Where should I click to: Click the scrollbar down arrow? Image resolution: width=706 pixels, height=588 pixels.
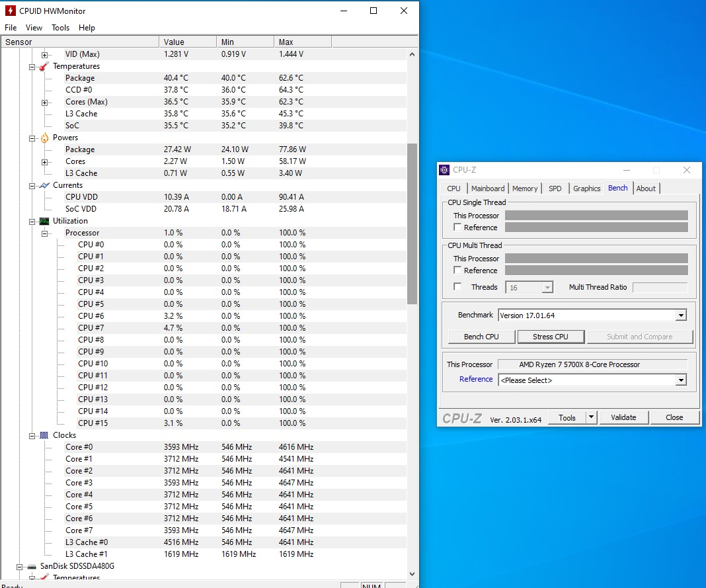[x=412, y=573]
